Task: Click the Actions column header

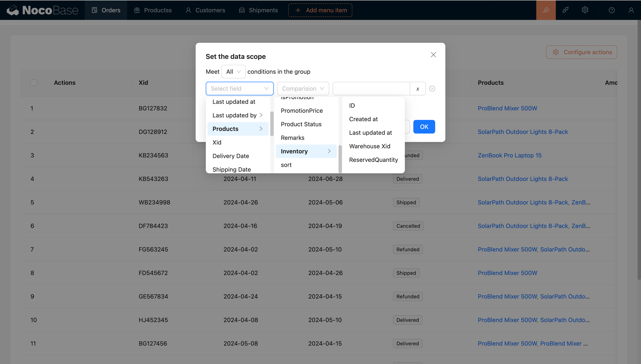Action: click(64, 83)
